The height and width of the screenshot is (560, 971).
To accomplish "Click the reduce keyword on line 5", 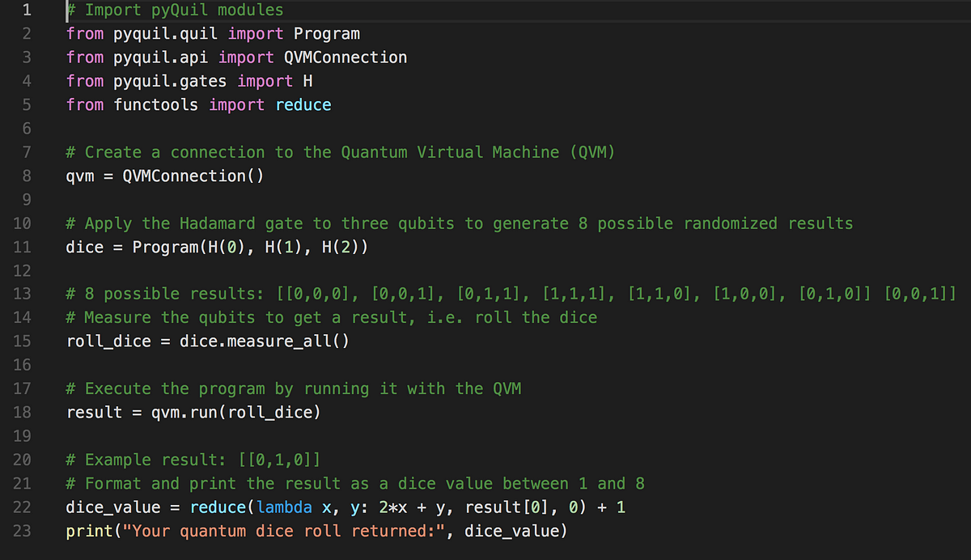I will click(303, 105).
